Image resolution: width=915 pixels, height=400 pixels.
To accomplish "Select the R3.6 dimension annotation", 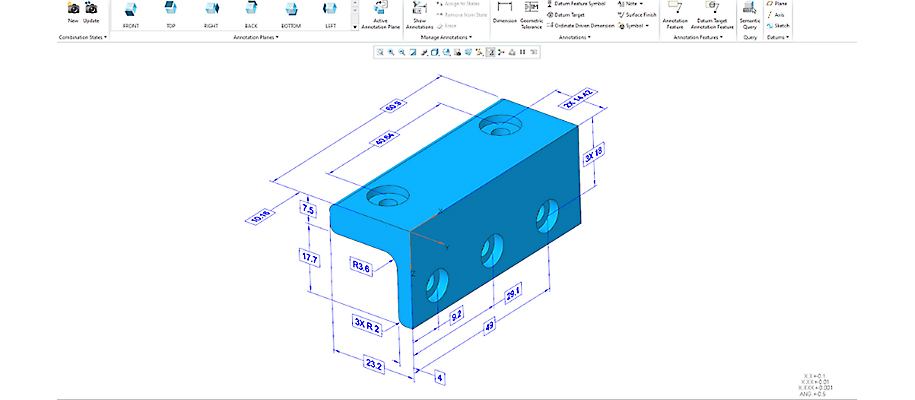I will pos(361,266).
